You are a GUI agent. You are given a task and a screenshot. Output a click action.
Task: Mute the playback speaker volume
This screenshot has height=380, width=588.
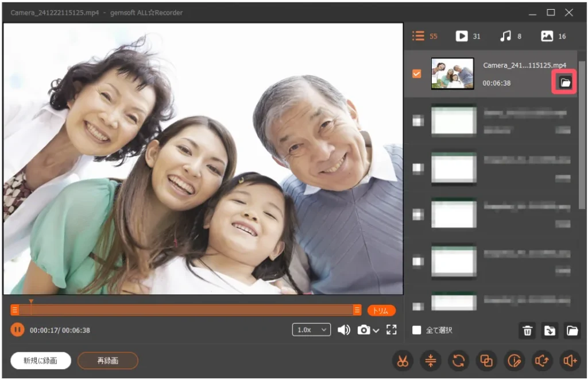point(343,330)
